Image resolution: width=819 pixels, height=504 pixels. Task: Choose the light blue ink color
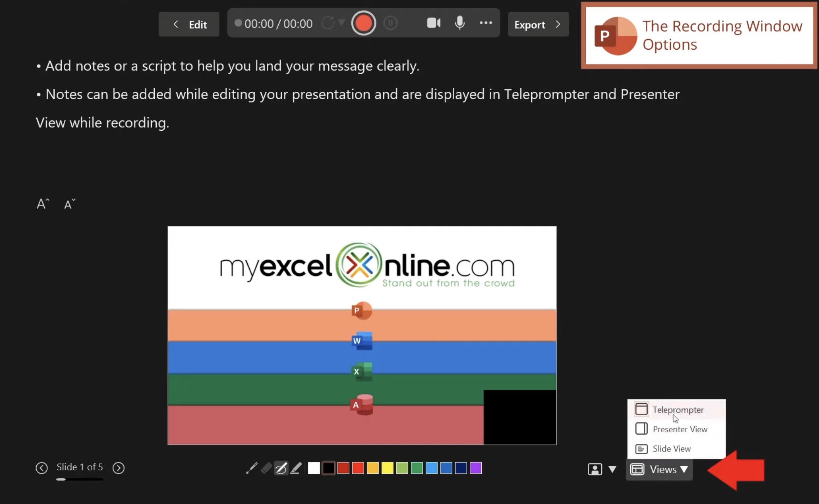[431, 468]
